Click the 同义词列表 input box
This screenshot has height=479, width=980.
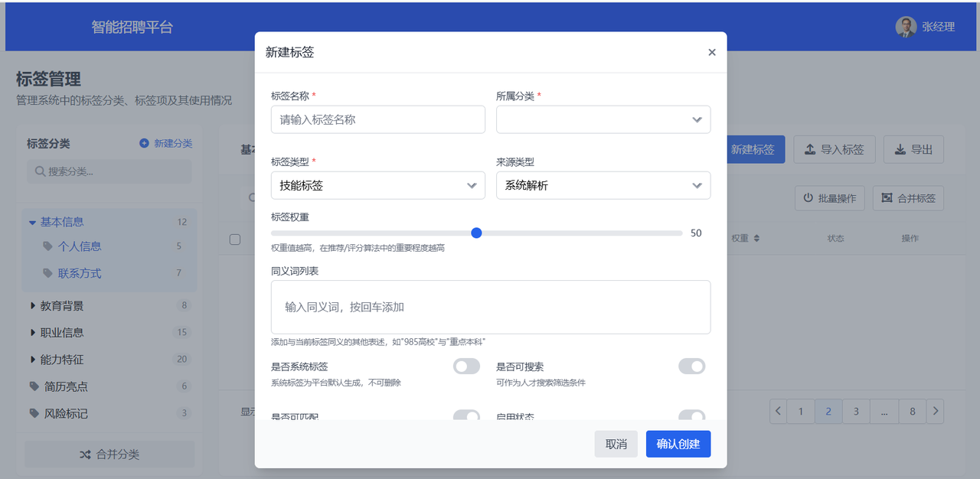tap(491, 307)
